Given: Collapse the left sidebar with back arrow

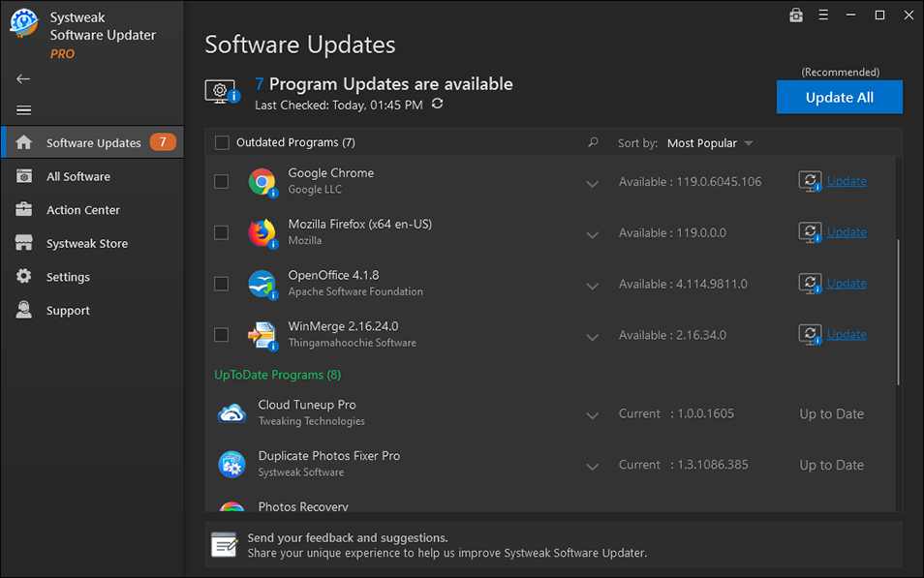Looking at the screenshot, I should pyautogui.click(x=22, y=78).
